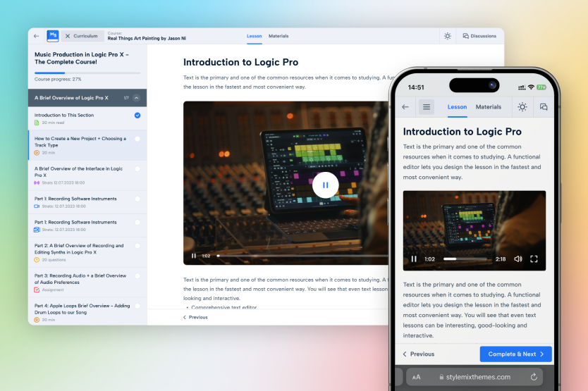Image resolution: width=588 pixels, height=391 pixels.
Task: Check circle for 'Part 3: Recording Audio' lesson
Action: pyautogui.click(x=137, y=276)
